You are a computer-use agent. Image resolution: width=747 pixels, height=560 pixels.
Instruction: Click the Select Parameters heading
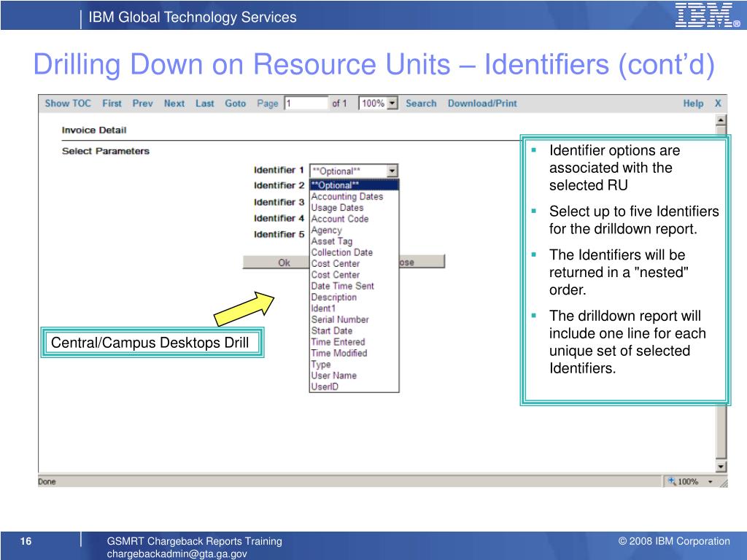coord(105,151)
